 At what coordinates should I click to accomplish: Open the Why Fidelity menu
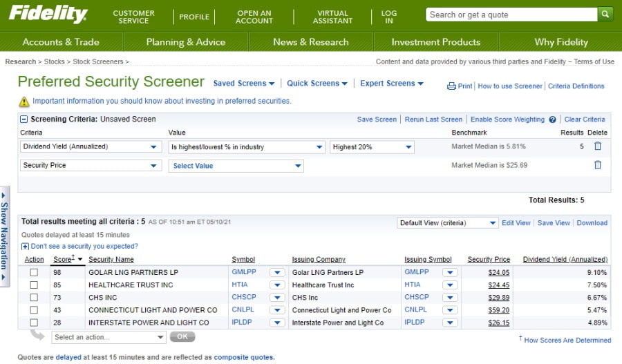coord(561,41)
